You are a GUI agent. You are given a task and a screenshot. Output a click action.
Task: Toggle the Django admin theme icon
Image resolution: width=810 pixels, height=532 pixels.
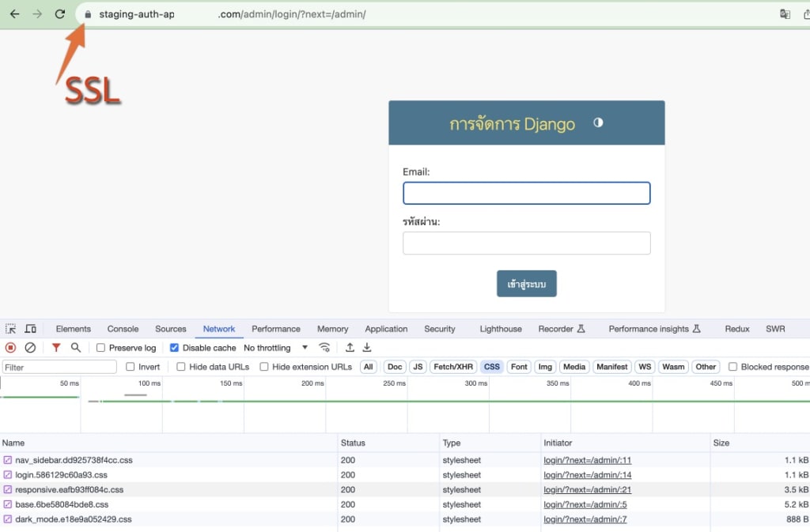coord(598,123)
